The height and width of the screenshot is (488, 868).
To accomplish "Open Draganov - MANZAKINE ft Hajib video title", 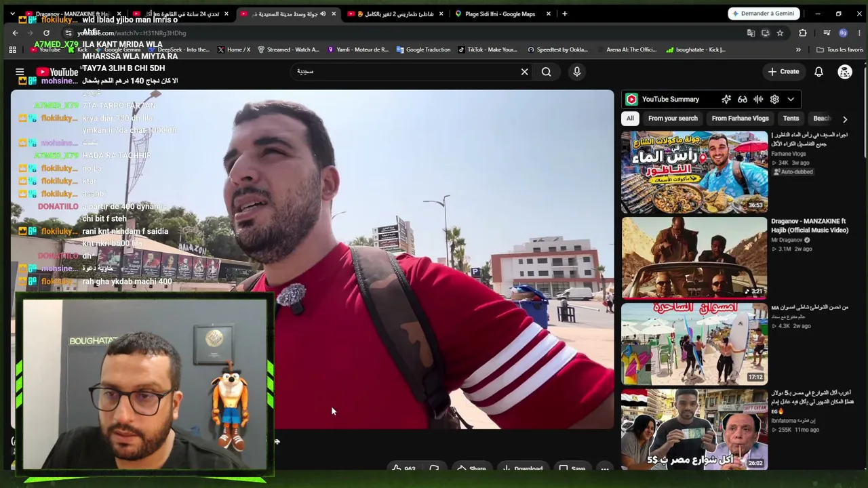I will click(x=810, y=226).
